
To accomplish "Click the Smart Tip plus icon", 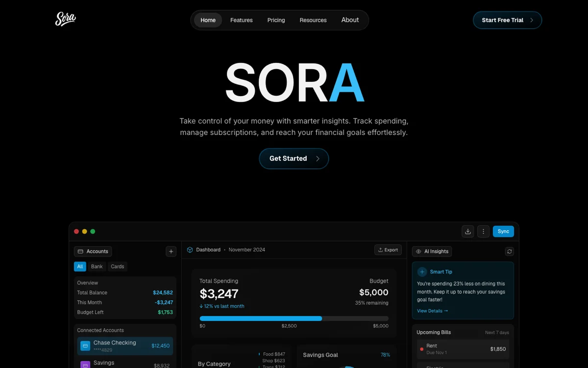I will (x=422, y=272).
